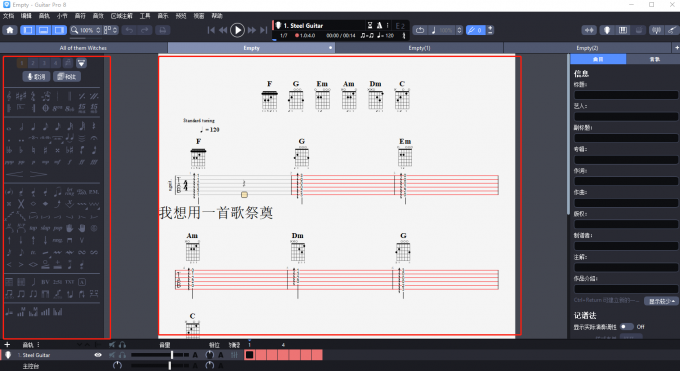Open the 文档 (File) menu
Image resolution: width=680 pixels, height=371 pixels.
point(8,16)
